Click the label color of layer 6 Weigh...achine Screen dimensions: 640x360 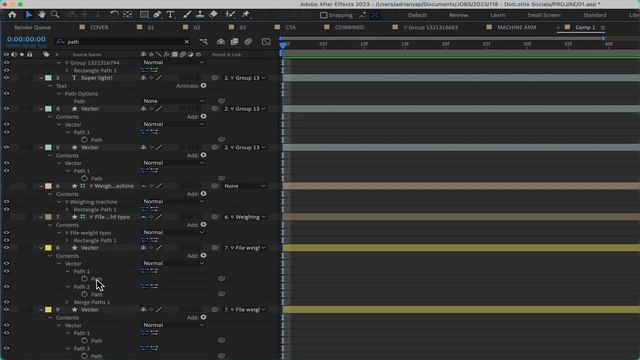[48, 186]
